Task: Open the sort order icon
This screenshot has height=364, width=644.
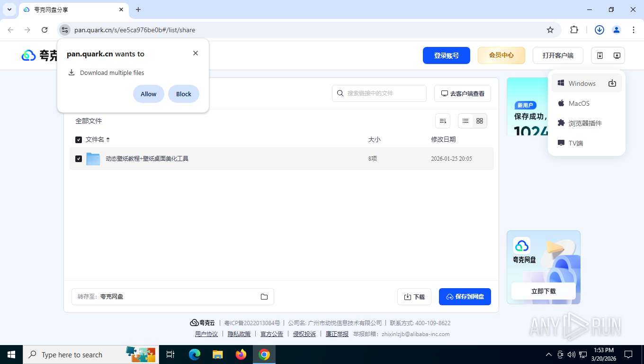Action: pos(443,121)
